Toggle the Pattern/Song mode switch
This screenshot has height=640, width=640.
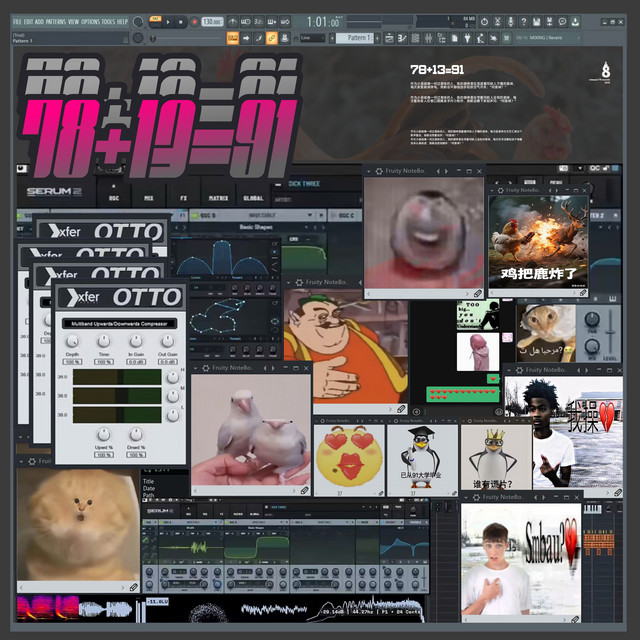tap(153, 21)
